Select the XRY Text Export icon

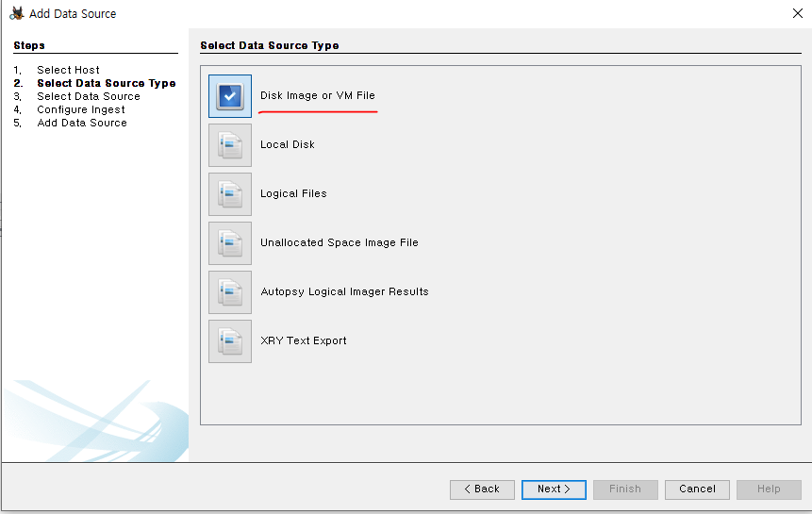(x=230, y=341)
